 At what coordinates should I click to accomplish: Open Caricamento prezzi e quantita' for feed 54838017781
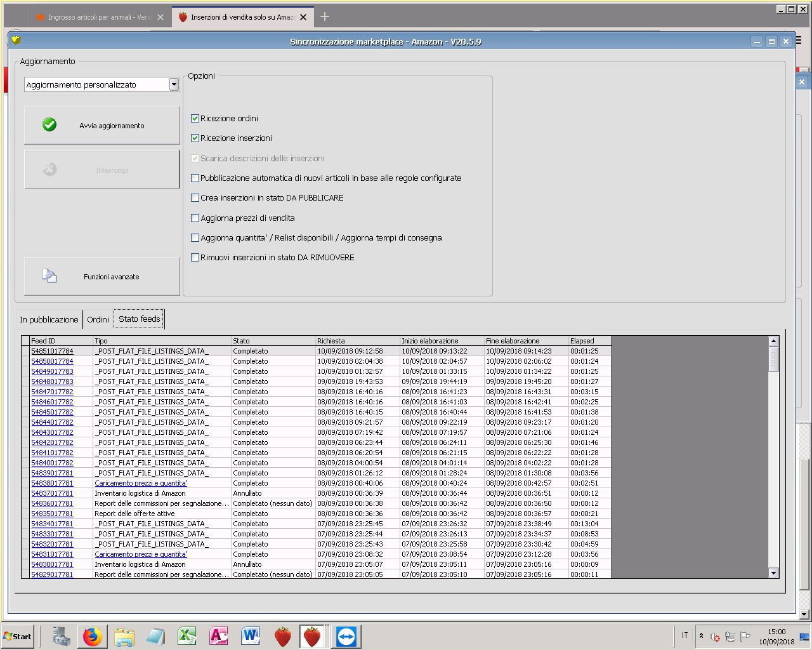[x=141, y=483]
